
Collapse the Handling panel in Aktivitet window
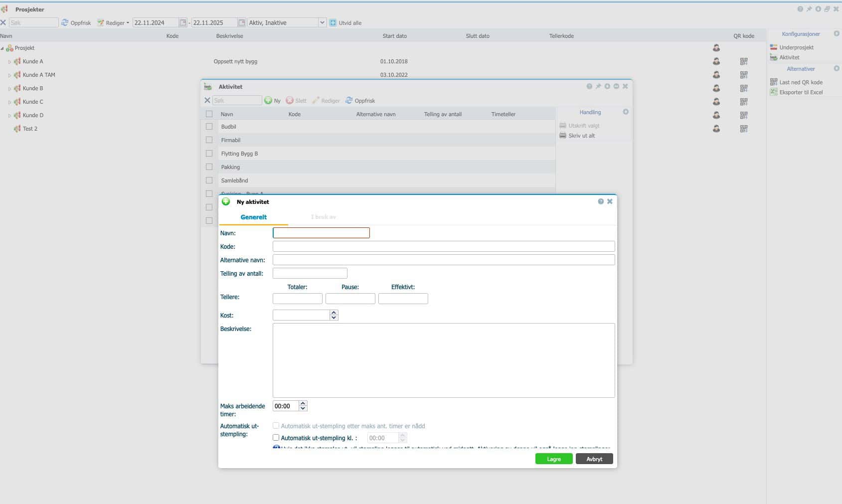tap(626, 112)
